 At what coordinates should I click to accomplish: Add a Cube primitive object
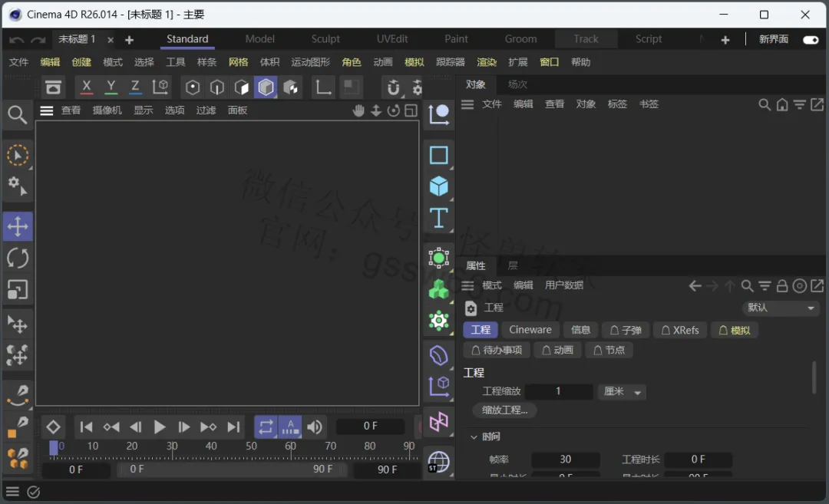(x=438, y=186)
